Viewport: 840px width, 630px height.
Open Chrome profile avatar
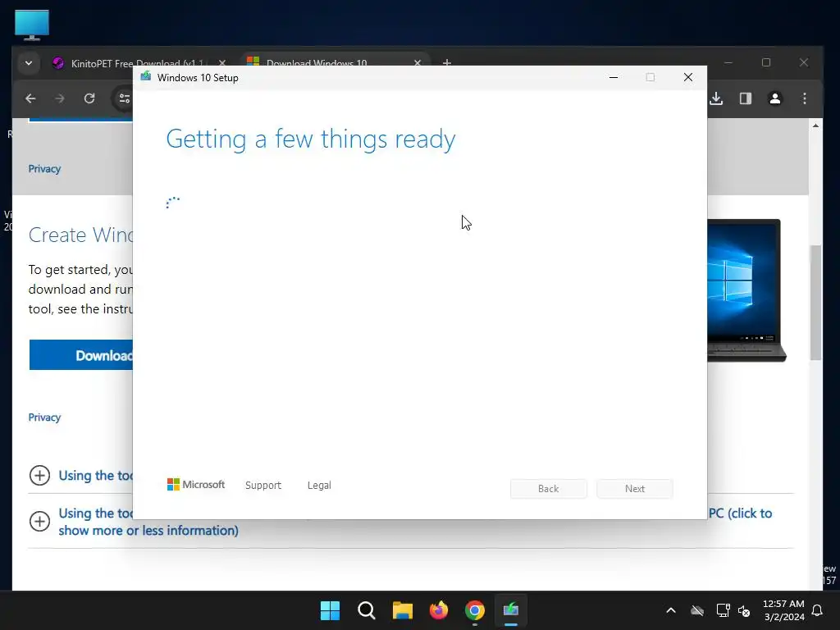point(775,98)
